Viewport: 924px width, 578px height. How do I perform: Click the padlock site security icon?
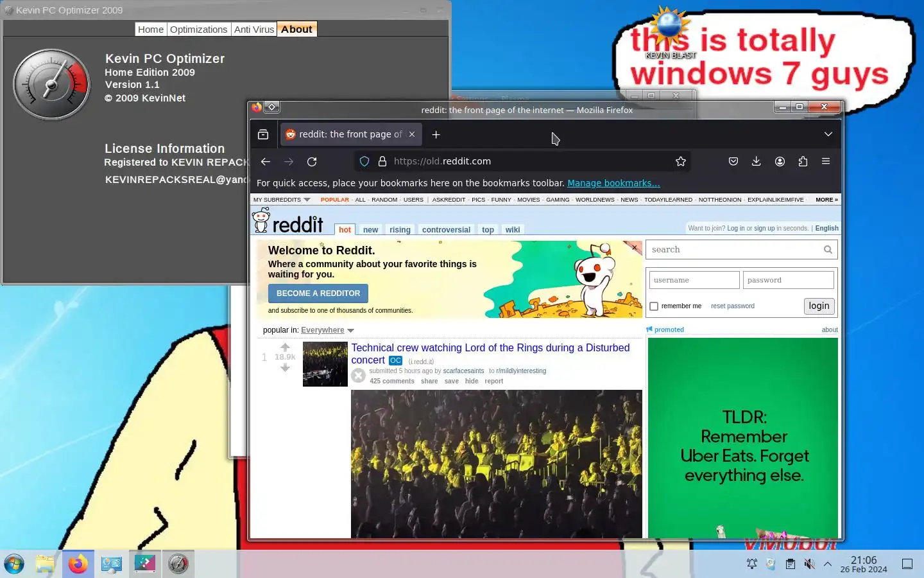382,162
